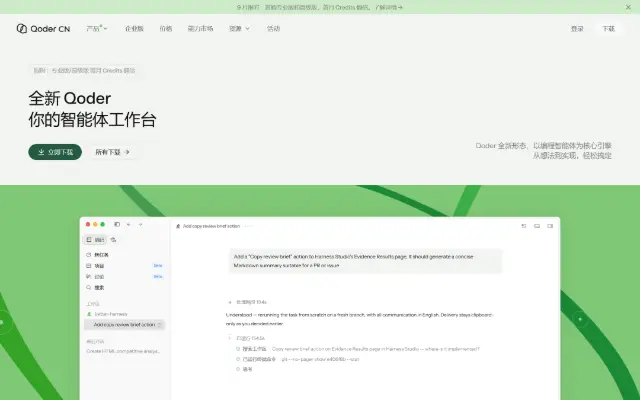The height and width of the screenshot is (400, 640).
Task: Click the sidebar toggle icon in app preview
Action: 117,224
